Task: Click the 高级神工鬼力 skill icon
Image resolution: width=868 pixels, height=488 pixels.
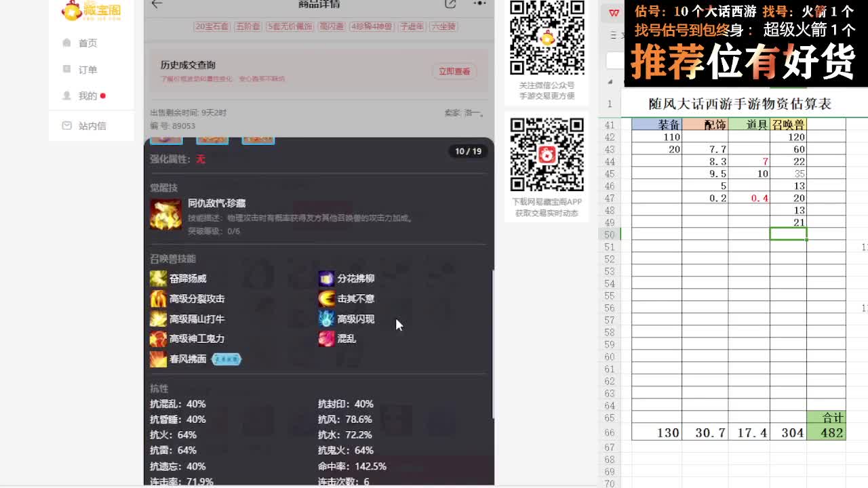Action: click(x=157, y=339)
